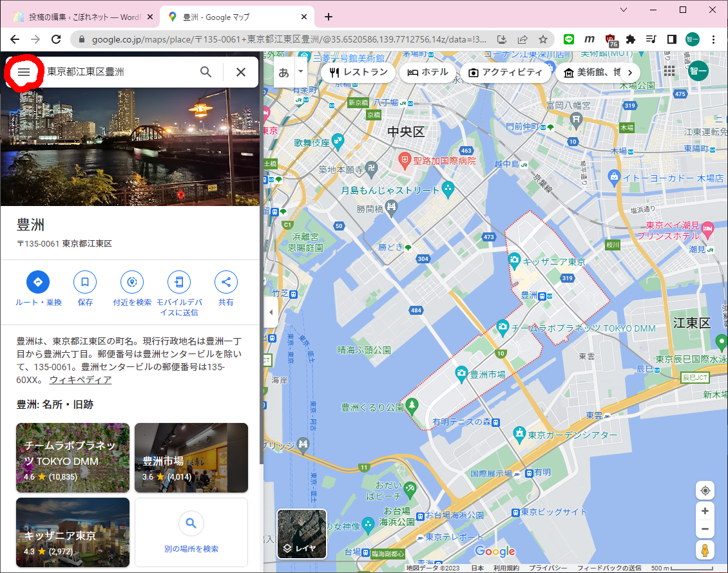Collapse the side panel arrow
The height and width of the screenshot is (573, 728).
271,312
